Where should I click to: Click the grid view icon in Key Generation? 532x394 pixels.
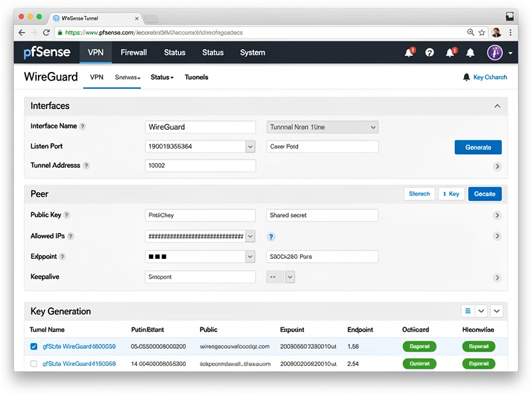pos(468,311)
